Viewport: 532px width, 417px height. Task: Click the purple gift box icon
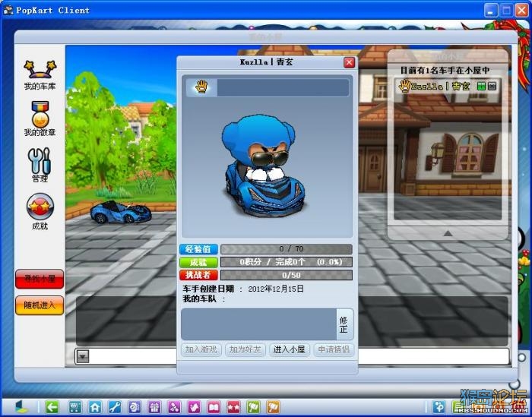point(154,406)
